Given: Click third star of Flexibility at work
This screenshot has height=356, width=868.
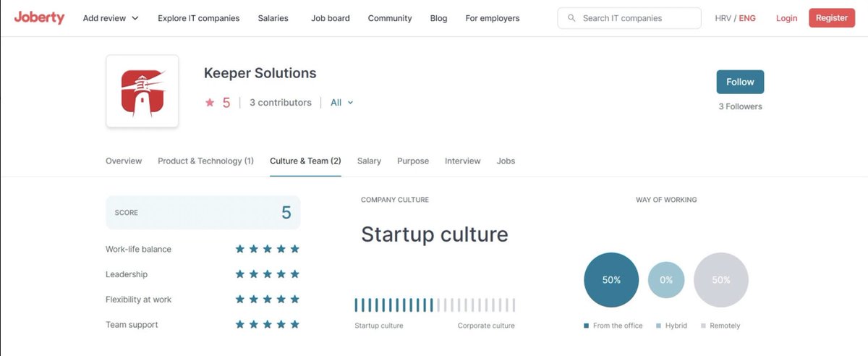Looking at the screenshot, I should (268, 300).
